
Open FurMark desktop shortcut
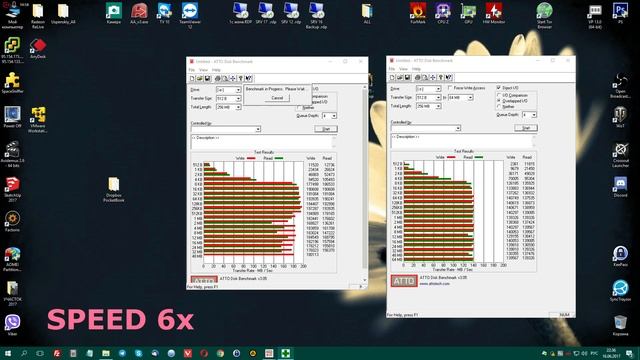click(418, 13)
